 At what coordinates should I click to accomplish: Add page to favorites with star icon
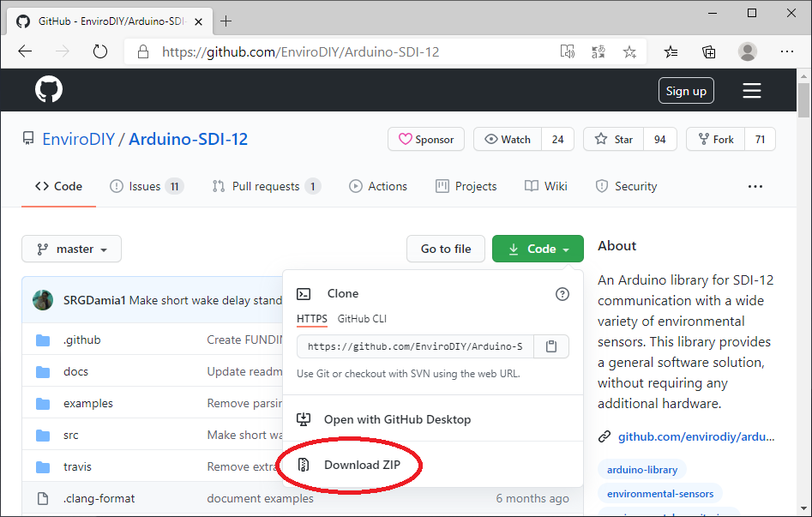[629, 51]
